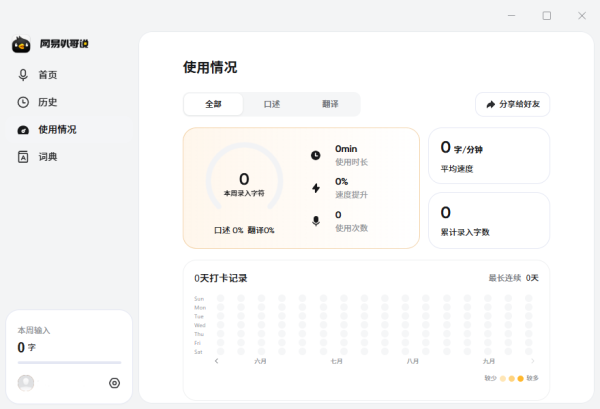Click the share arrow icon
The width and height of the screenshot is (600, 409).
pyautogui.click(x=491, y=104)
